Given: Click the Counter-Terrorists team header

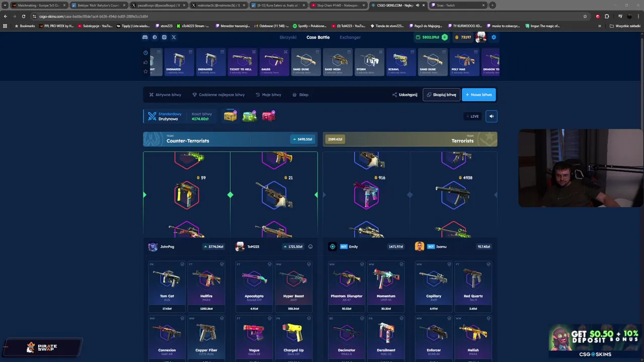Looking at the screenshot, I should [x=230, y=139].
